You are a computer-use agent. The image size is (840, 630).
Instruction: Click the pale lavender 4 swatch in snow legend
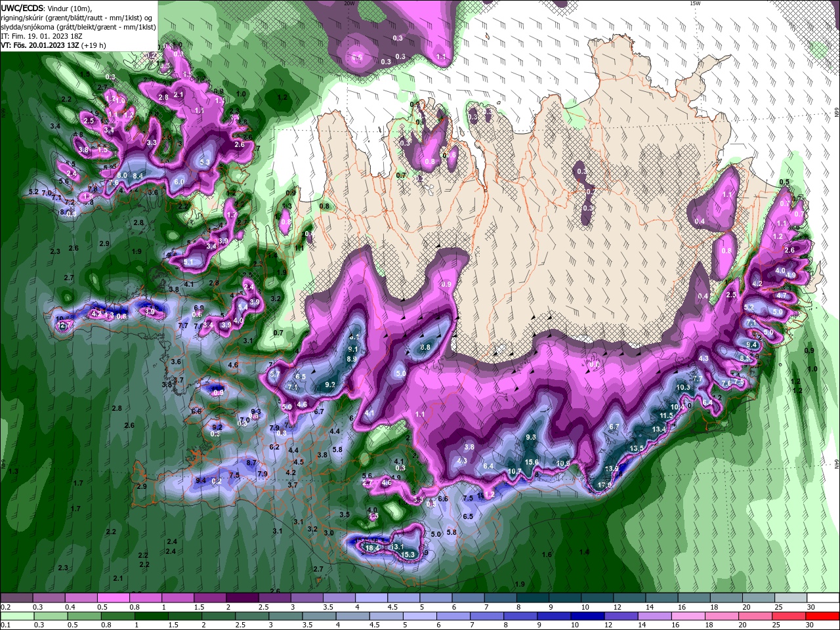[x=371, y=598]
